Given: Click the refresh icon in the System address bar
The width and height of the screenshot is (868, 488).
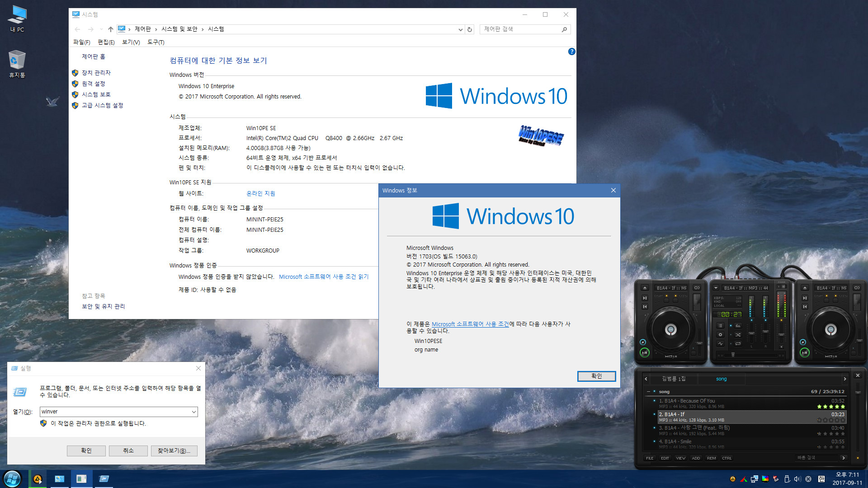Looking at the screenshot, I should pos(470,29).
